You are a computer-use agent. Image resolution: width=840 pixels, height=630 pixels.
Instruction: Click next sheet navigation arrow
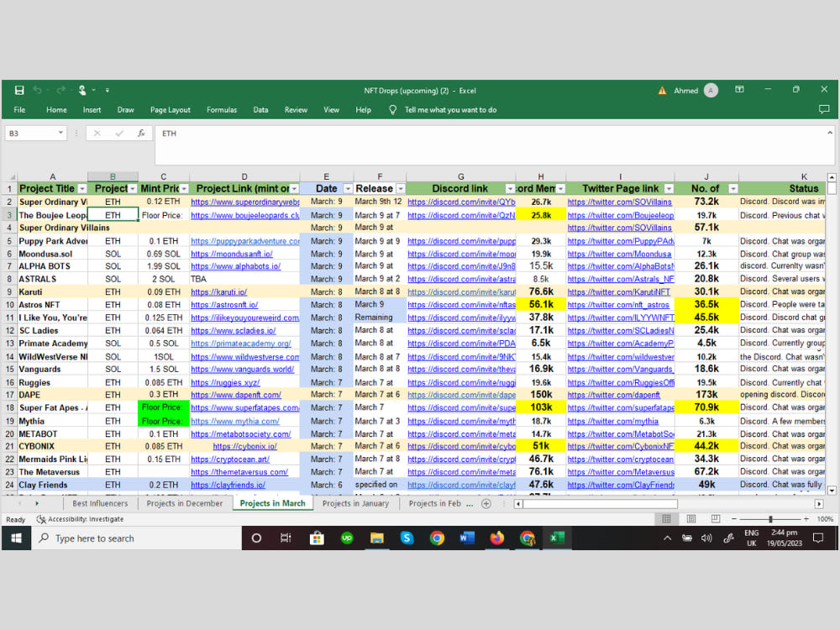coord(37,503)
